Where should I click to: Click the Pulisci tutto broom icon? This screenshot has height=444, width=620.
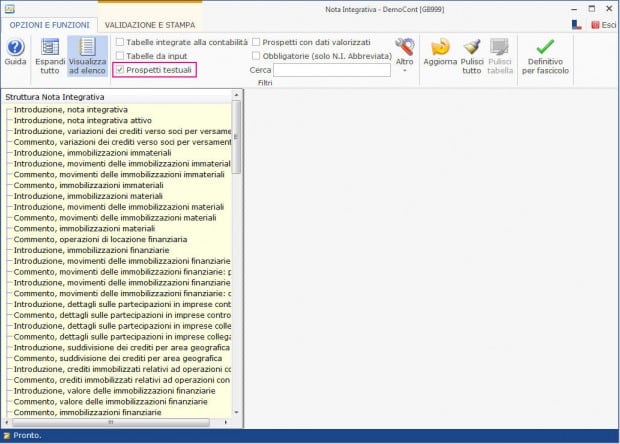point(472,47)
